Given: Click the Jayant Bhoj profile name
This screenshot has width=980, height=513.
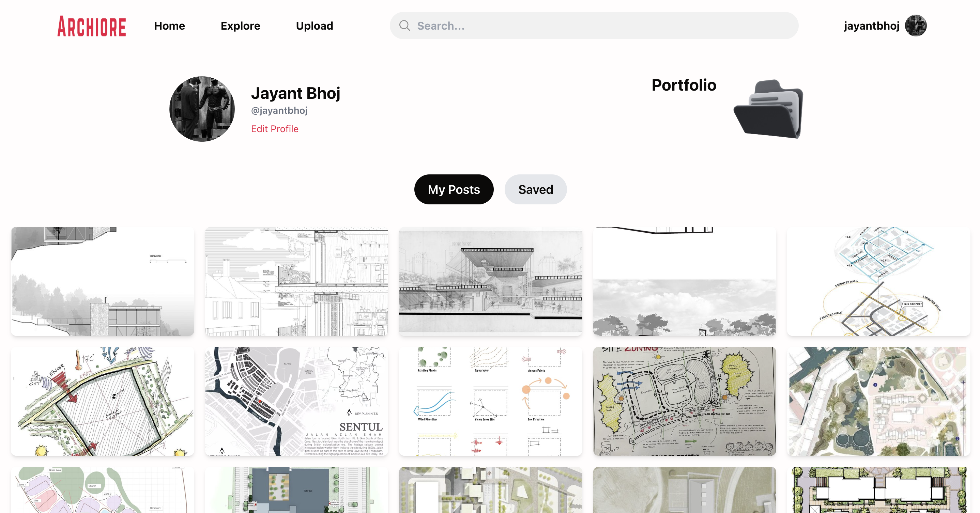Looking at the screenshot, I should click(x=295, y=93).
